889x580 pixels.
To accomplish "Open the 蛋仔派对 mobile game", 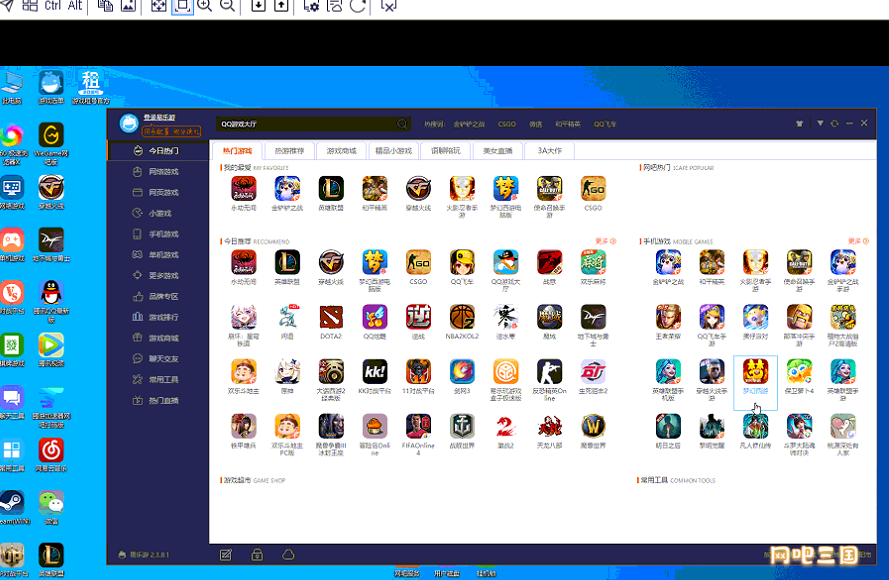I will (756, 317).
